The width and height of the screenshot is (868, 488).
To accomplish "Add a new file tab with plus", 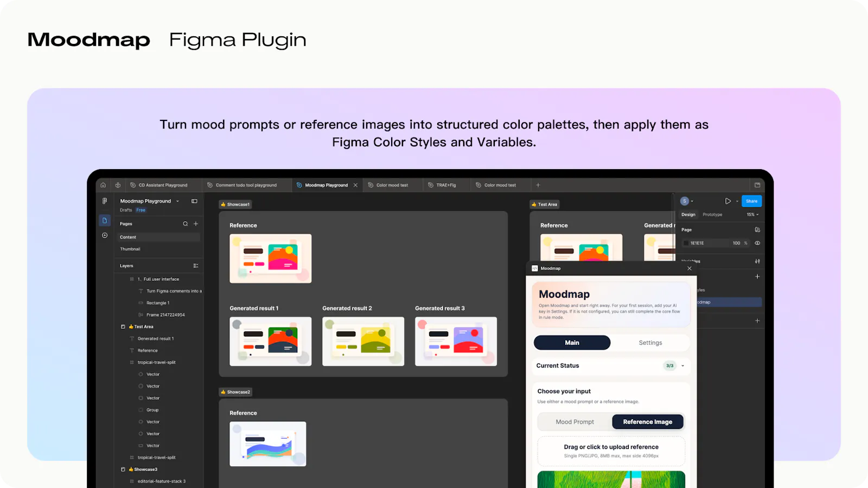I will pos(538,185).
